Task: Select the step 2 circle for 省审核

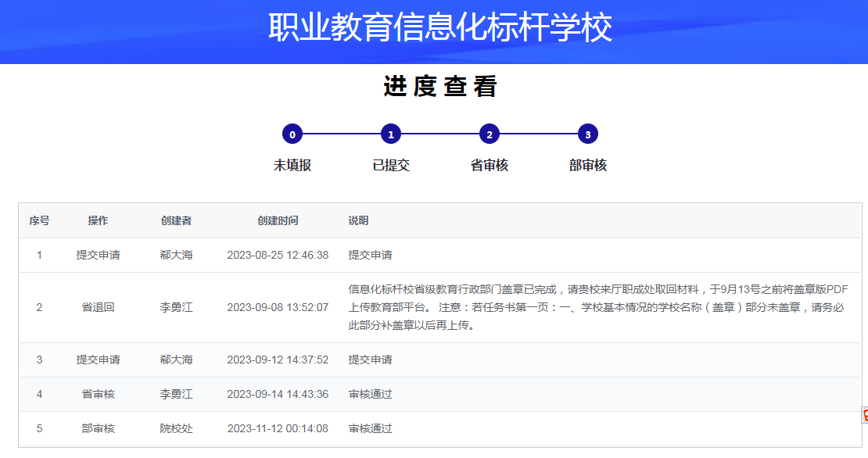Action: [x=490, y=134]
